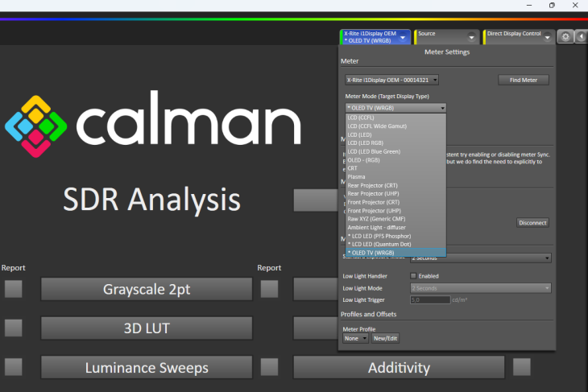Open the Direct Display Control tab
Viewport: 588px width, 392px height.
coord(519,37)
